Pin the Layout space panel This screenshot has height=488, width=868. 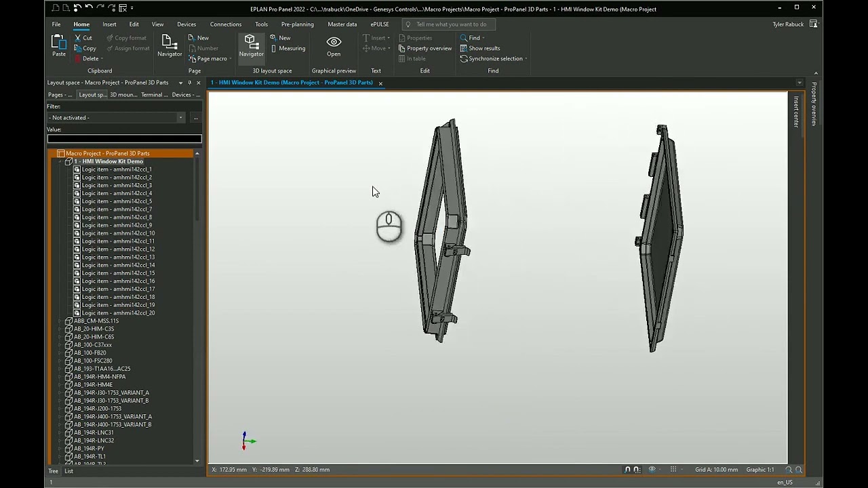pyautogui.click(x=189, y=83)
